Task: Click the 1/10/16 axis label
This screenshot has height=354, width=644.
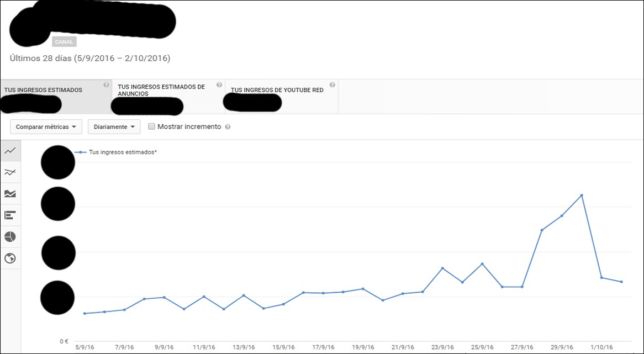Action: [601, 347]
